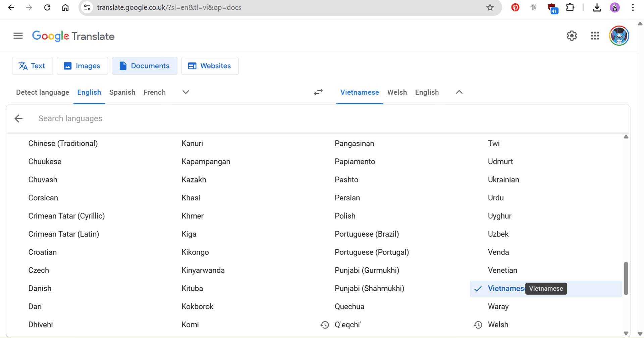Swap source and target languages
This screenshot has width=644, height=338.
tap(318, 92)
